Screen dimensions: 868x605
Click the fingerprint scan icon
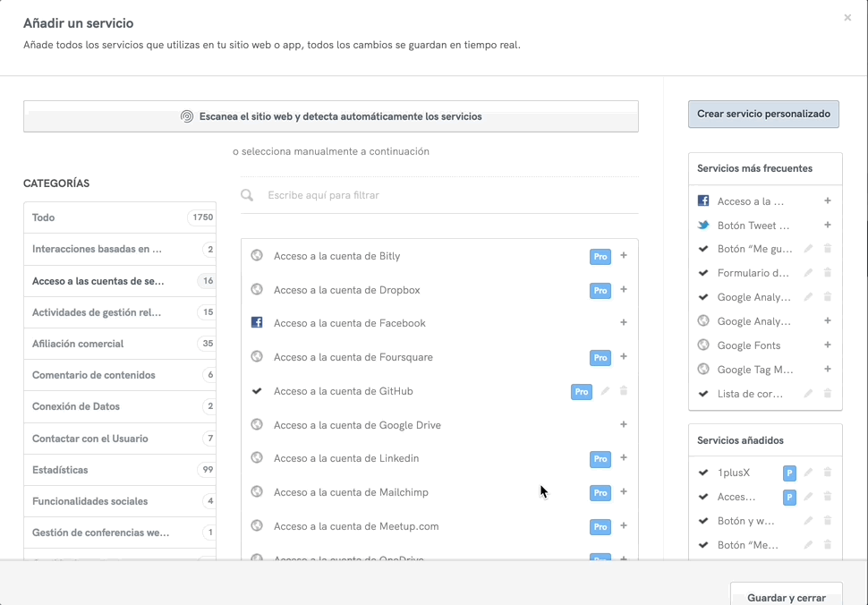coord(187,116)
